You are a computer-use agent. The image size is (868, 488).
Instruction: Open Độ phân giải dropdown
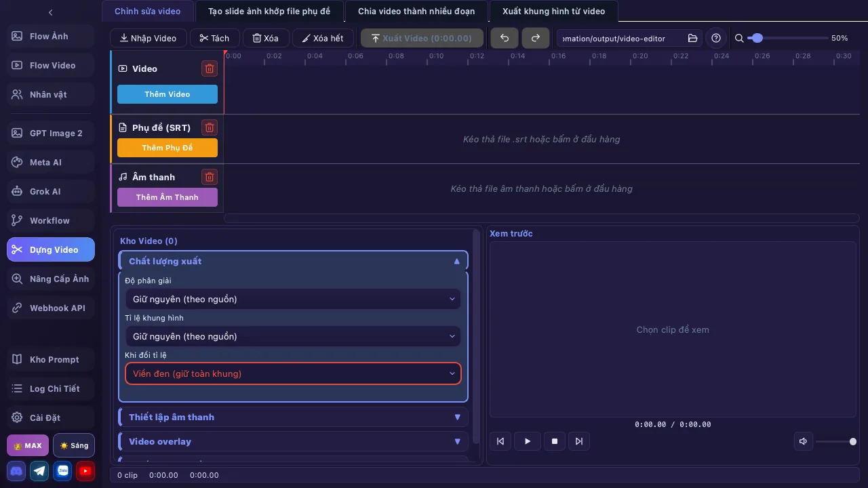coord(293,299)
